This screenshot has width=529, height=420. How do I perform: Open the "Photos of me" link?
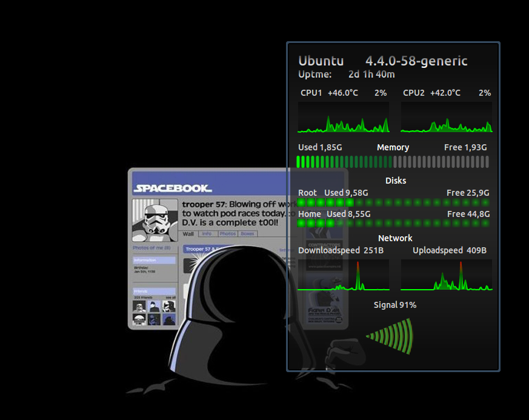[153, 246]
